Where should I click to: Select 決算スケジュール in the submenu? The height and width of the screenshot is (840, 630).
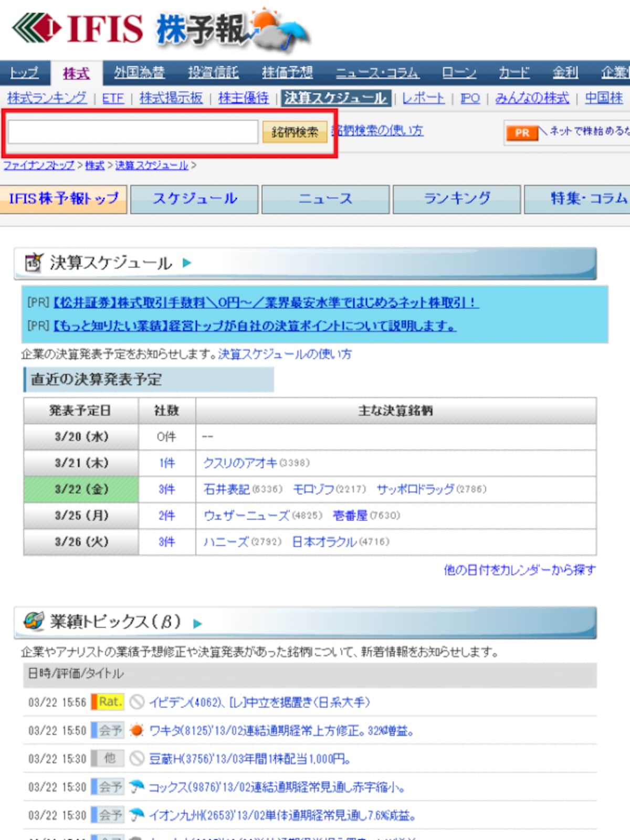point(335,98)
